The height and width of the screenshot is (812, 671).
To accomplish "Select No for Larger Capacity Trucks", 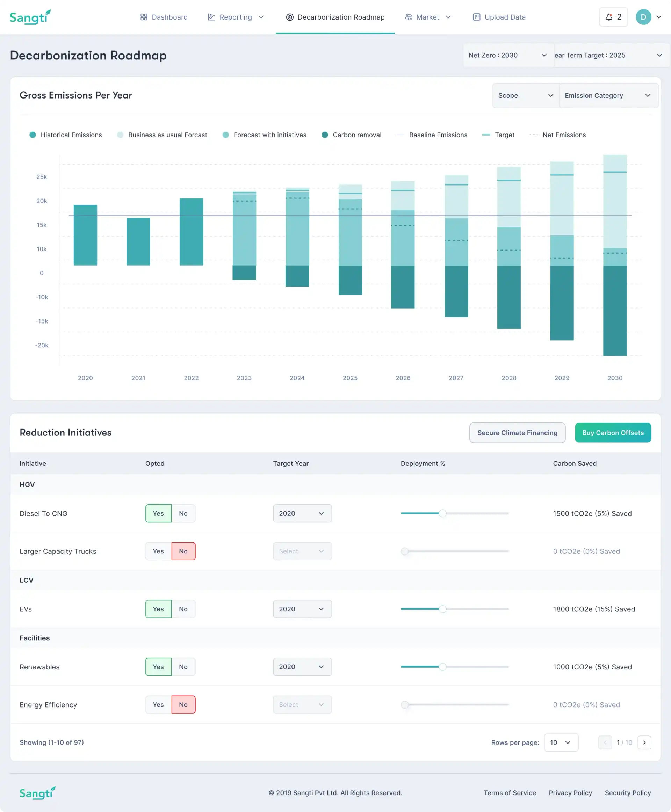I will point(183,551).
